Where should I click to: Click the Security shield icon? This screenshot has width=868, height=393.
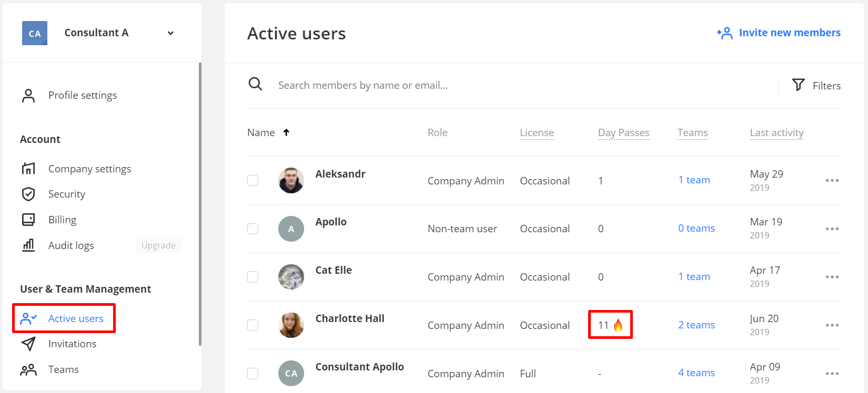(x=28, y=194)
